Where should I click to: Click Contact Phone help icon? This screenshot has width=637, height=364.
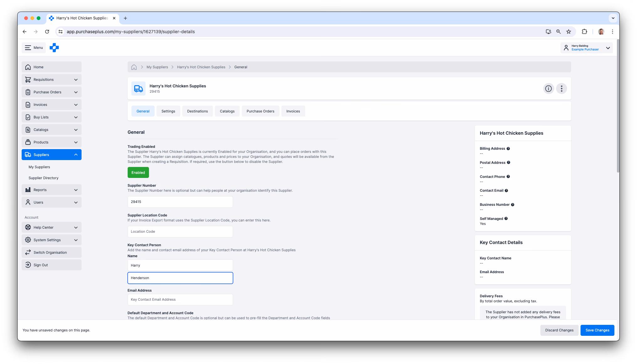[508, 177]
